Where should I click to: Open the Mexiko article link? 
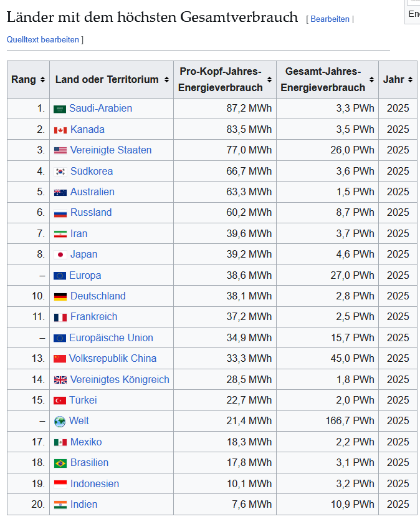(86, 442)
